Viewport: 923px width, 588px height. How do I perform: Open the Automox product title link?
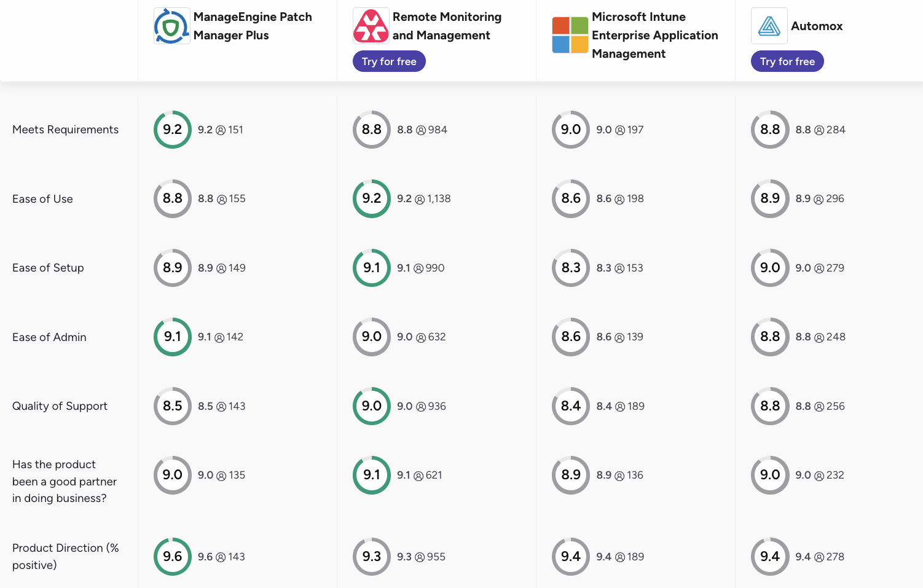[817, 26]
